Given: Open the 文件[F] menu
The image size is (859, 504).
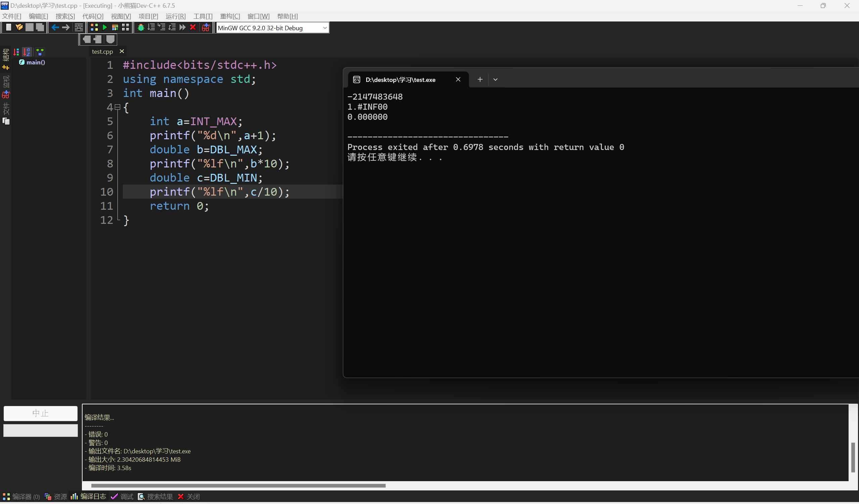Looking at the screenshot, I should (12, 16).
